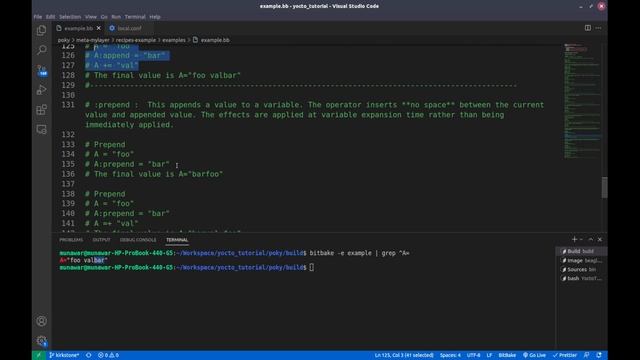640x360 pixels.
Task: Switch to the local.conf tab
Action: pos(129,28)
